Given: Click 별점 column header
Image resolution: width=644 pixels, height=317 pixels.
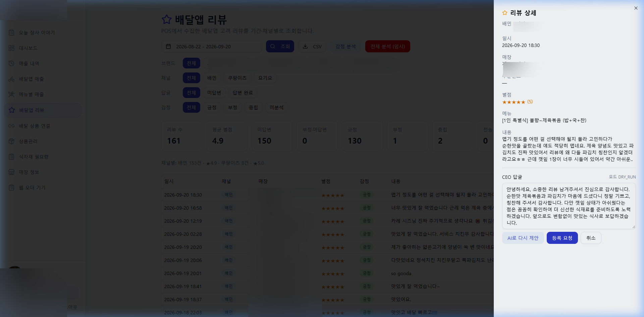Looking at the screenshot, I should [326, 181].
